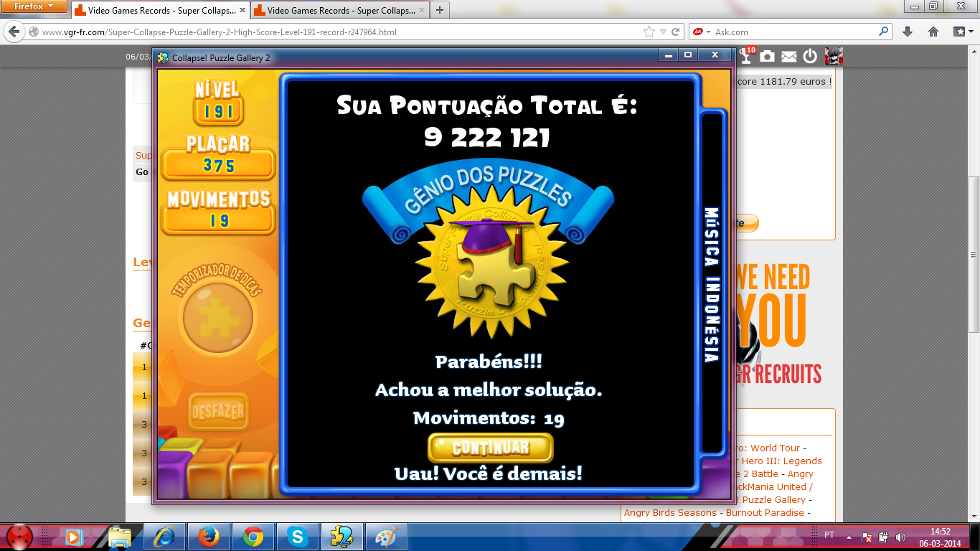
Task: Open the Firefox menu dropdown
Action: click(x=35, y=6)
